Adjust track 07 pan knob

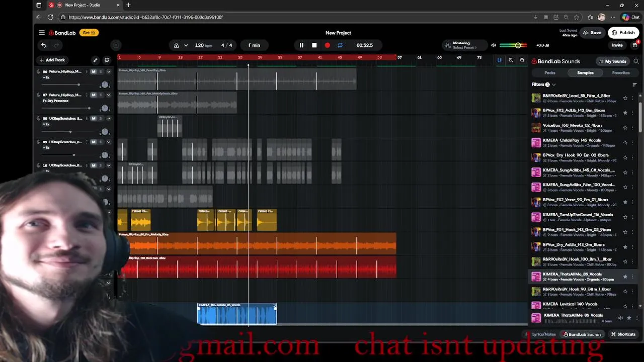[105, 108]
